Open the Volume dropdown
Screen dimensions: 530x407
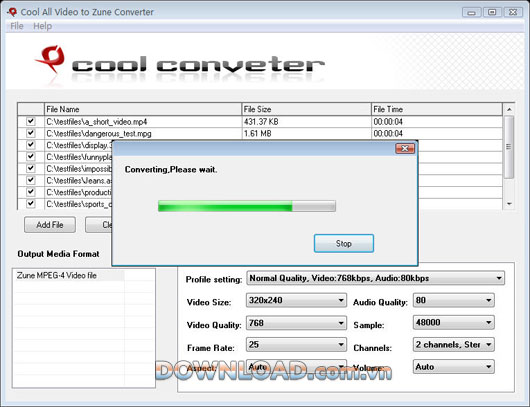[x=454, y=367]
